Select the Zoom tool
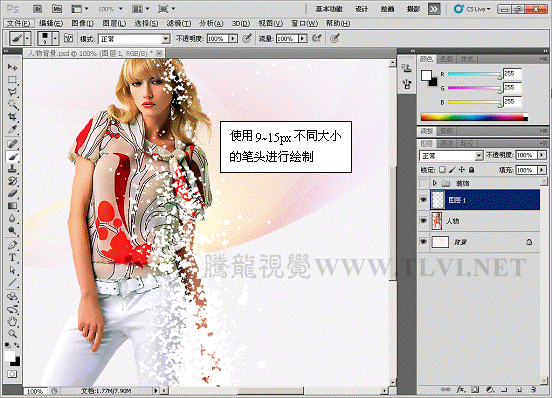Image resolution: width=552 pixels, height=398 pixels. click(12, 334)
